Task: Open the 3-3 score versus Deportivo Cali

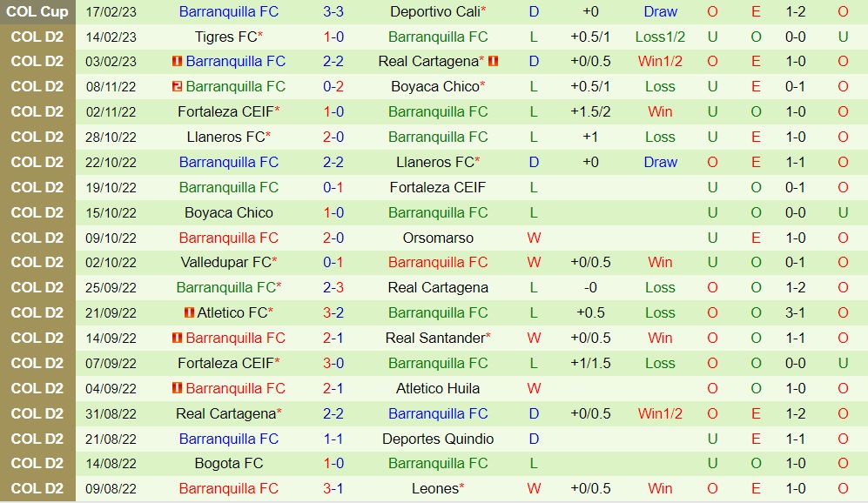Action: (x=333, y=12)
